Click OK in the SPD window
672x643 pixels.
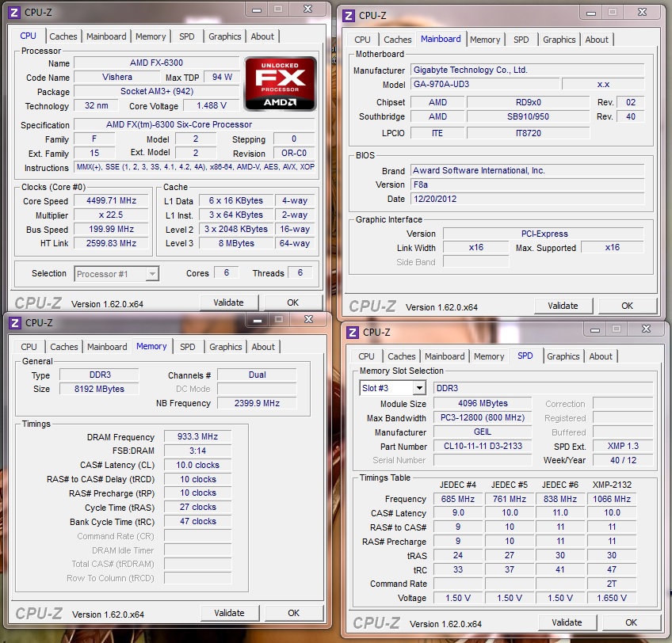[x=632, y=622]
